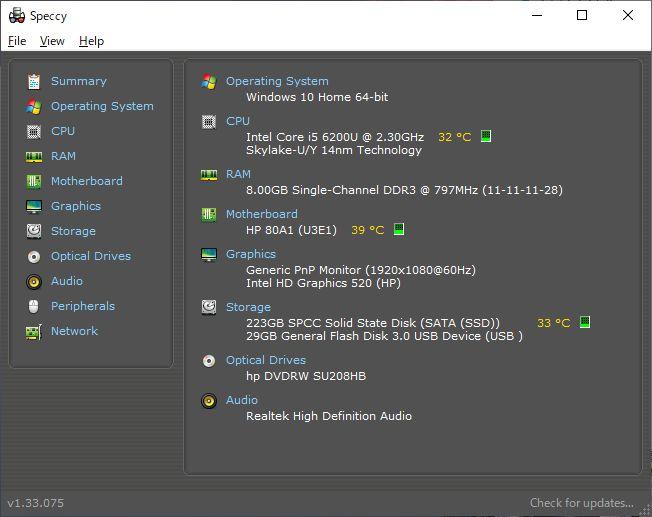
Task: Click the Audio speaker icon in sidebar
Action: click(34, 282)
